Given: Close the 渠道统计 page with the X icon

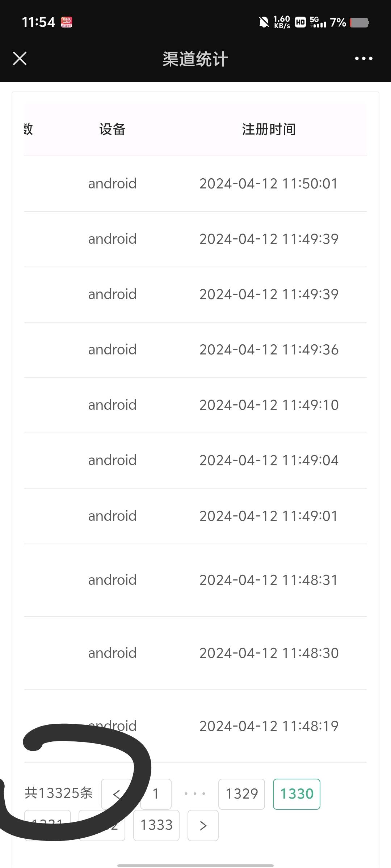Looking at the screenshot, I should (20, 59).
